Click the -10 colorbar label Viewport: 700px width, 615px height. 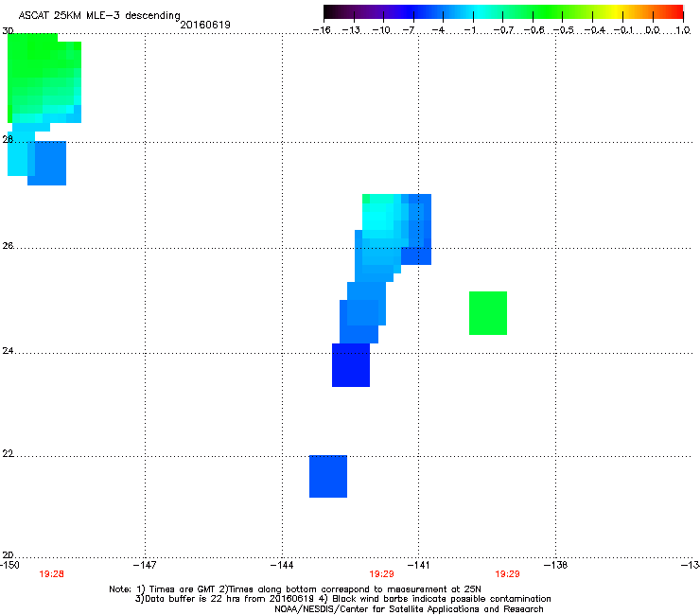[381, 30]
